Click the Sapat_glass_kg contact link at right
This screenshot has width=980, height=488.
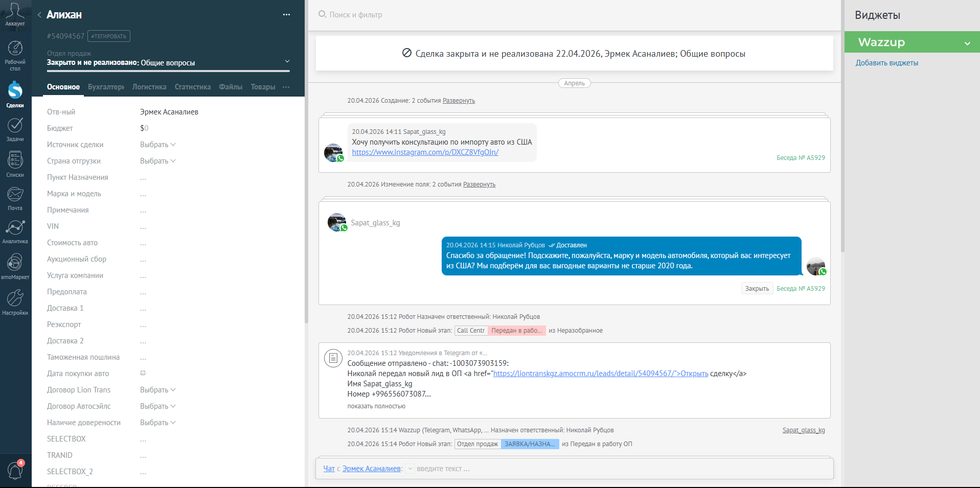[804, 430]
